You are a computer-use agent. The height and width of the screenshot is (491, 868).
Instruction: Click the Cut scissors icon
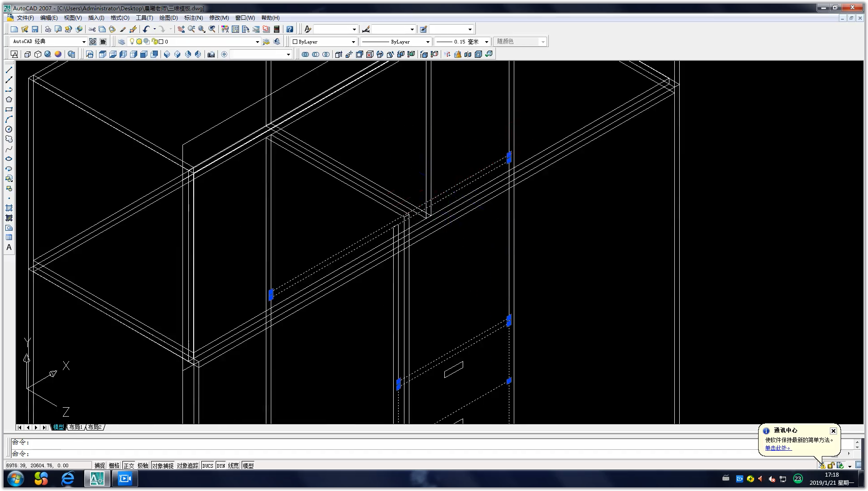pyautogui.click(x=92, y=29)
